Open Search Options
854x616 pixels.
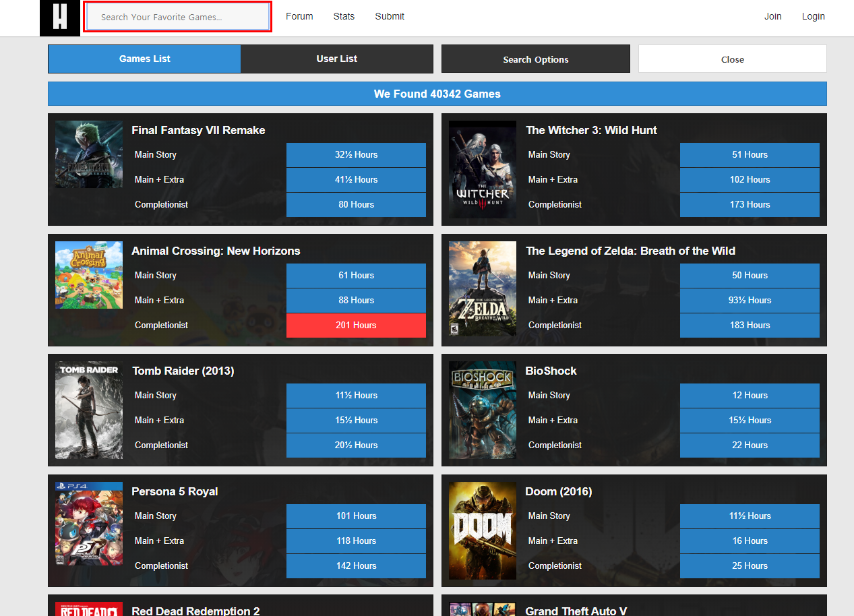[536, 59]
